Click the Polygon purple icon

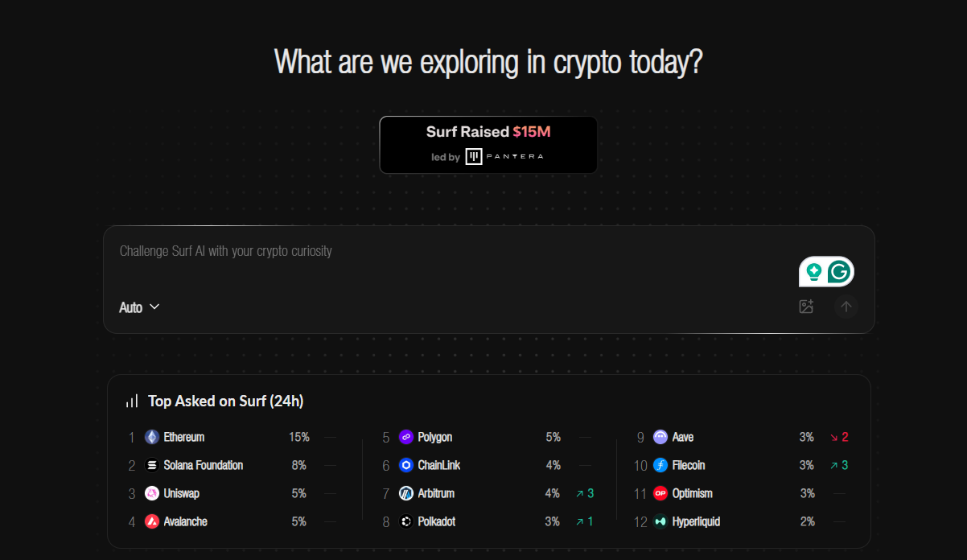click(405, 437)
